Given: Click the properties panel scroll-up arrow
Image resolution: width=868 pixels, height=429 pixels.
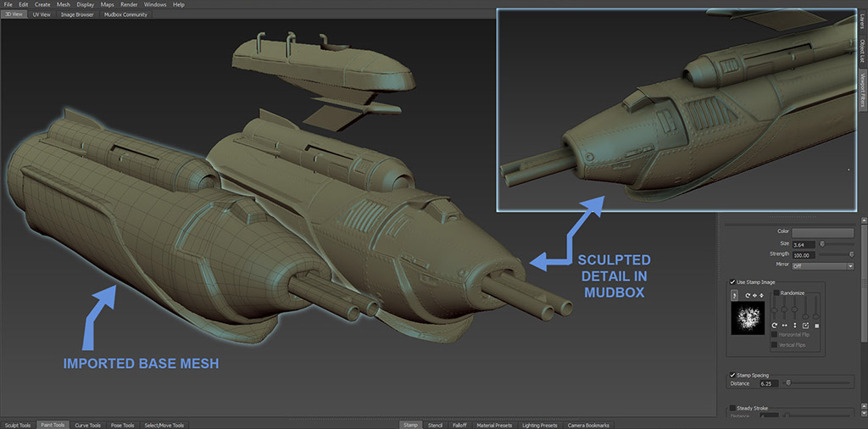Looking at the screenshot, I should (864, 220).
